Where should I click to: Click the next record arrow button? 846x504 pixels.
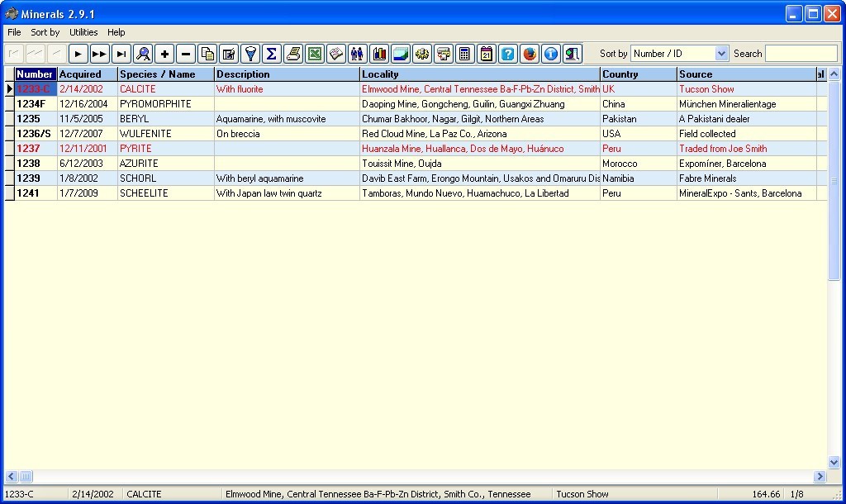click(x=78, y=54)
